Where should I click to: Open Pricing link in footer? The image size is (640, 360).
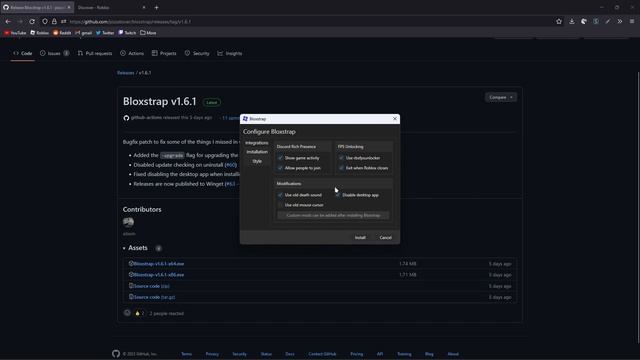point(356,354)
